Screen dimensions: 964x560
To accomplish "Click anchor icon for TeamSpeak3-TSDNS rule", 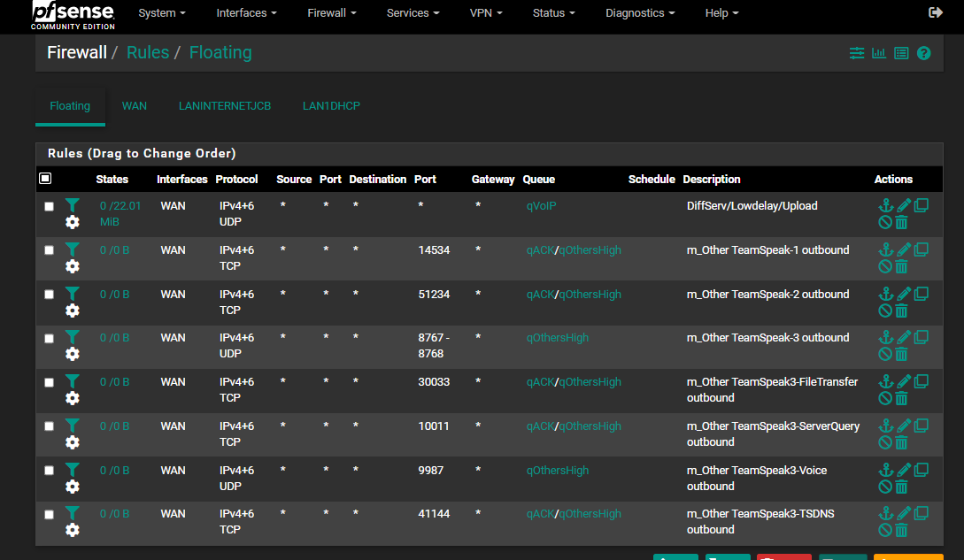I will coord(885,513).
